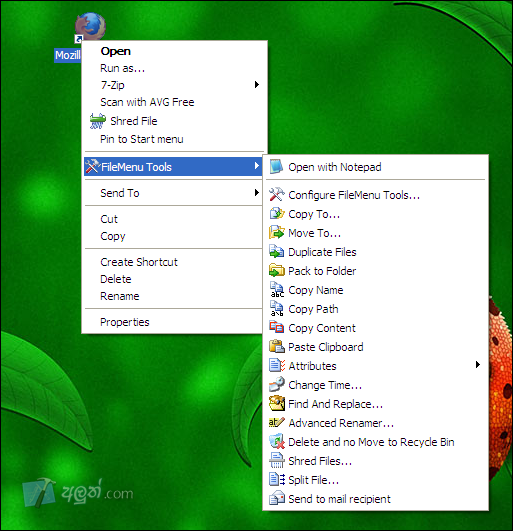Viewport: 513px width, 531px height.
Task: Click the Open with Notepad notepad icon
Action: 276,167
